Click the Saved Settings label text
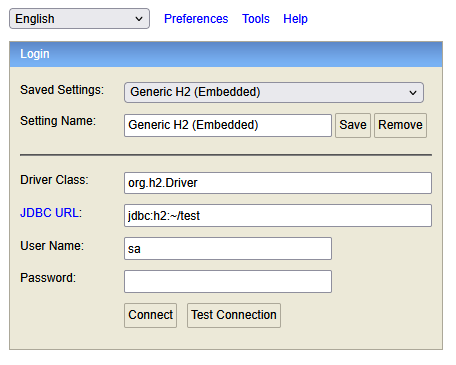 [62, 90]
